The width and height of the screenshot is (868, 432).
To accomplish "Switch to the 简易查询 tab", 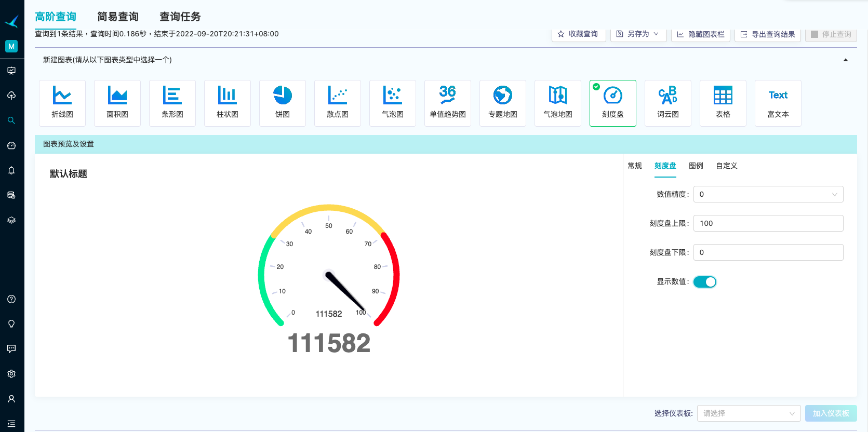I will [x=118, y=17].
